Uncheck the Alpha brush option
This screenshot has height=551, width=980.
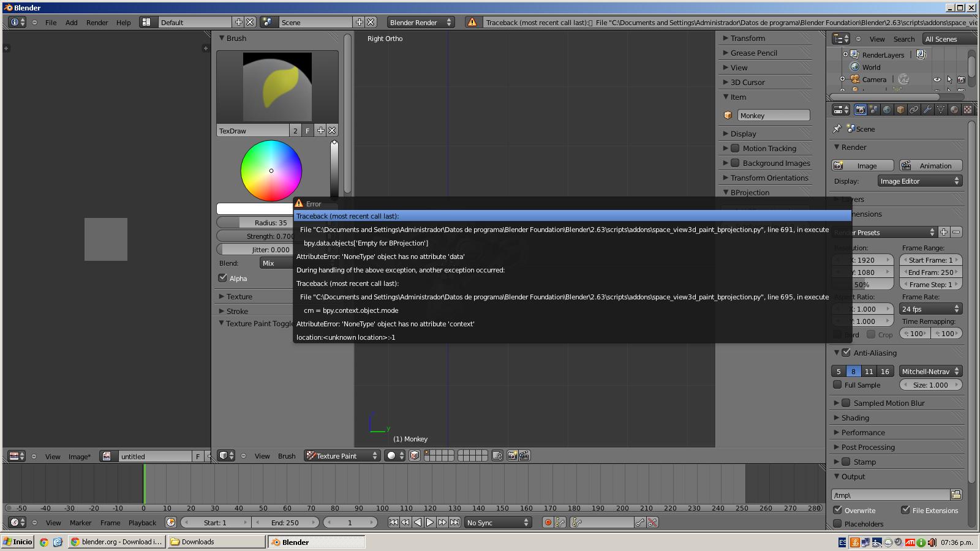pyautogui.click(x=223, y=278)
